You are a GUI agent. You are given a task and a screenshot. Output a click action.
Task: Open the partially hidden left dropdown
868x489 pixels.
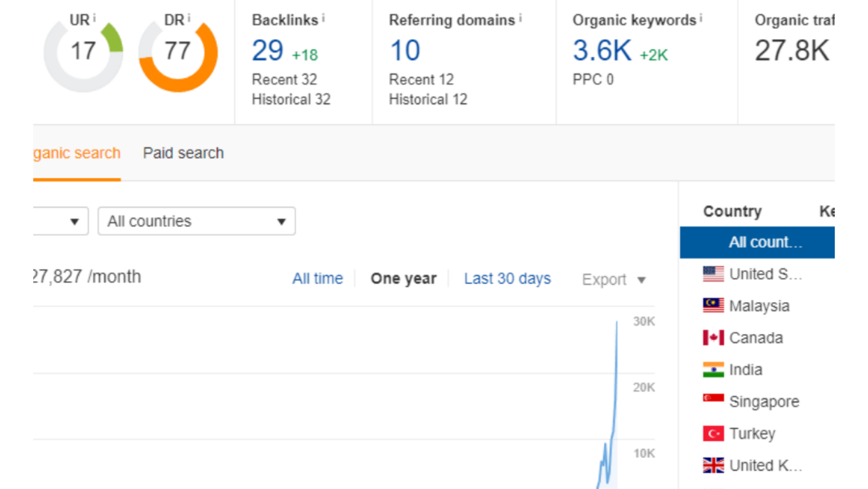60,221
